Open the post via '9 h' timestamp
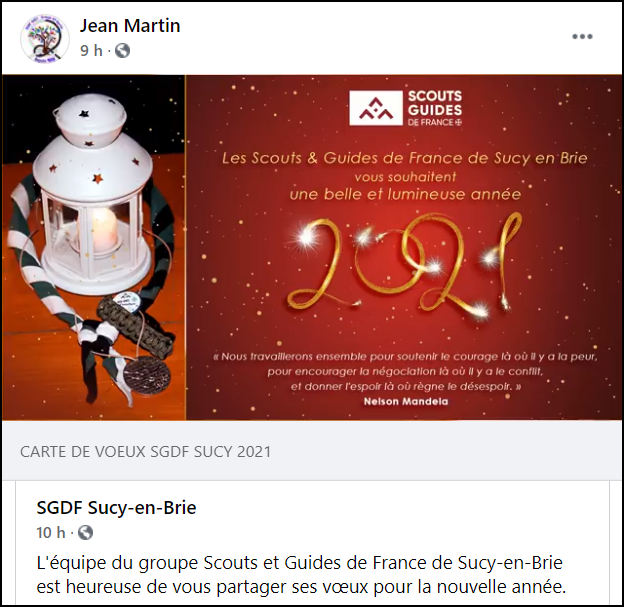This screenshot has width=624, height=607. [91, 51]
